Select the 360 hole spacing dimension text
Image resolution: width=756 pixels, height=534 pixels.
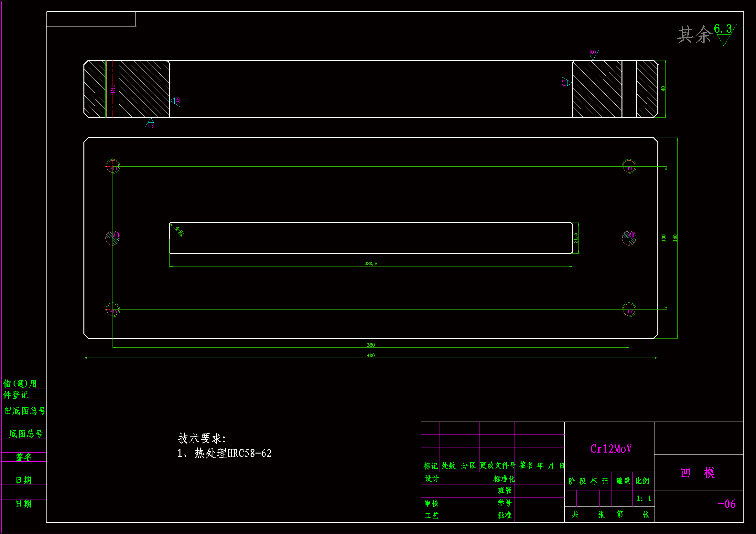(371, 345)
